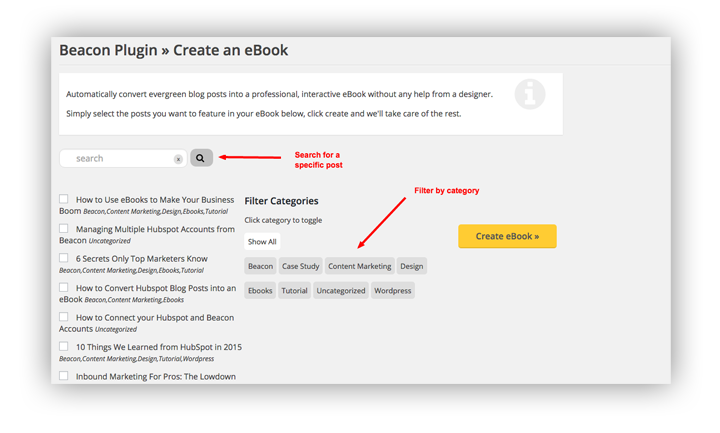720x433 pixels.
Task: Toggle the Case Study category filter
Action: (x=300, y=266)
